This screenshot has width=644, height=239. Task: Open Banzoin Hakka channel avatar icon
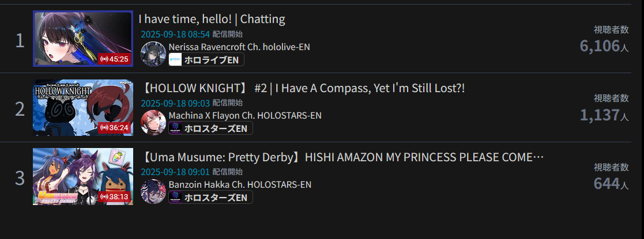point(153,191)
